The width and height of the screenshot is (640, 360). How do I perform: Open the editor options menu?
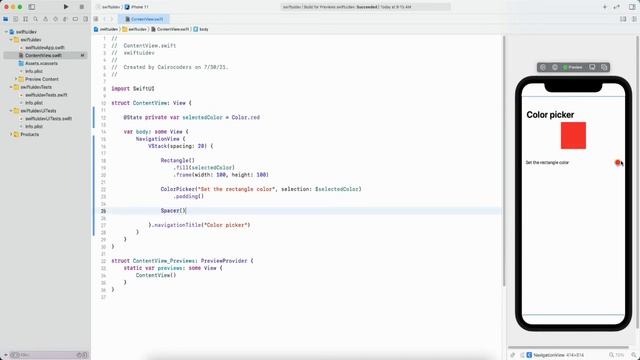pyautogui.click(x=623, y=19)
